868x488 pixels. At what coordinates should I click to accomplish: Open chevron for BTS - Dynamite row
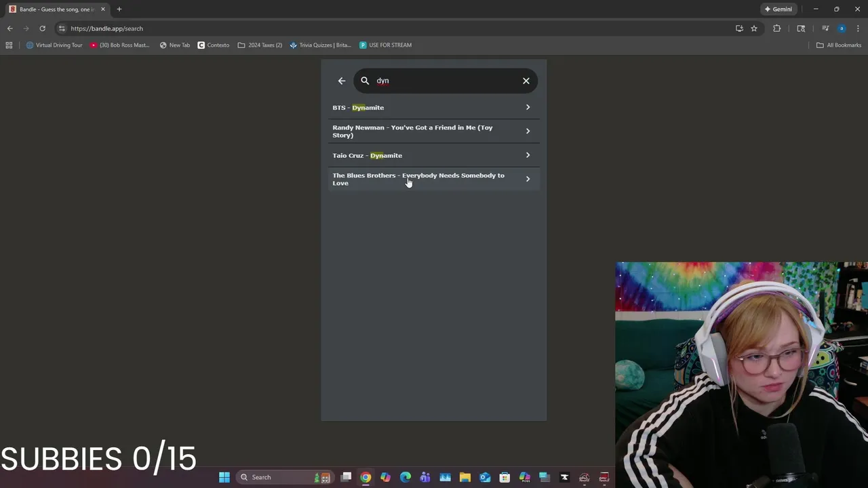(528, 107)
